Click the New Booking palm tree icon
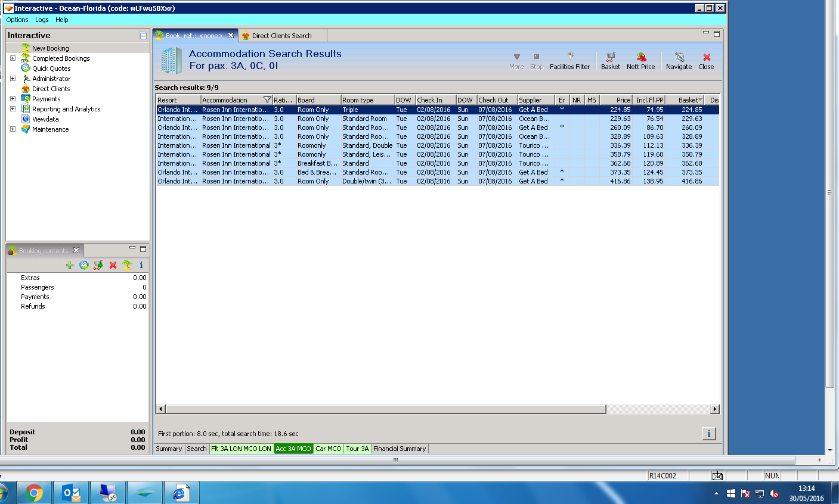The height and width of the screenshot is (504, 839). tap(26, 48)
